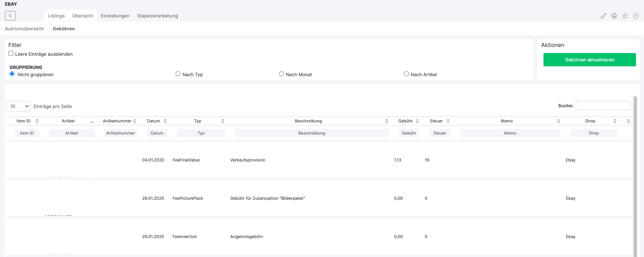The width and height of the screenshot is (644, 257).
Task: Open the Stapelverarbeitung tab
Action: [x=157, y=16]
